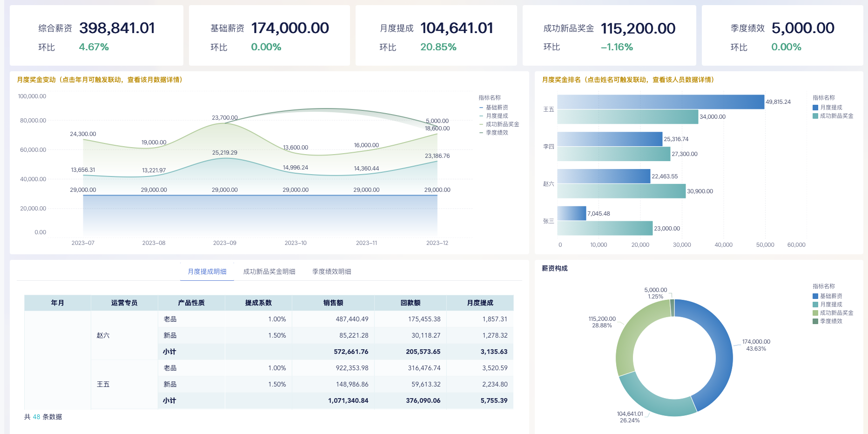868x434 pixels.
Task: Toggle 月度提成 legend swatch in 月度奖金排名
Action: [x=815, y=108]
